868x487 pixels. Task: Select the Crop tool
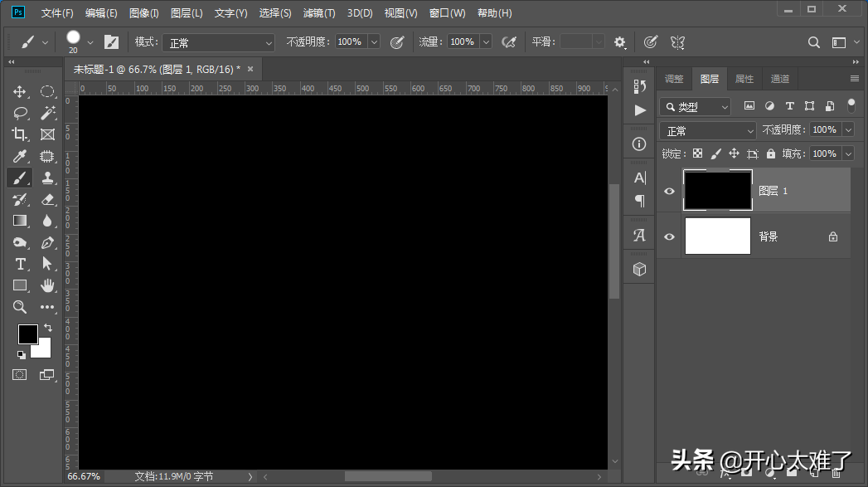click(20, 134)
